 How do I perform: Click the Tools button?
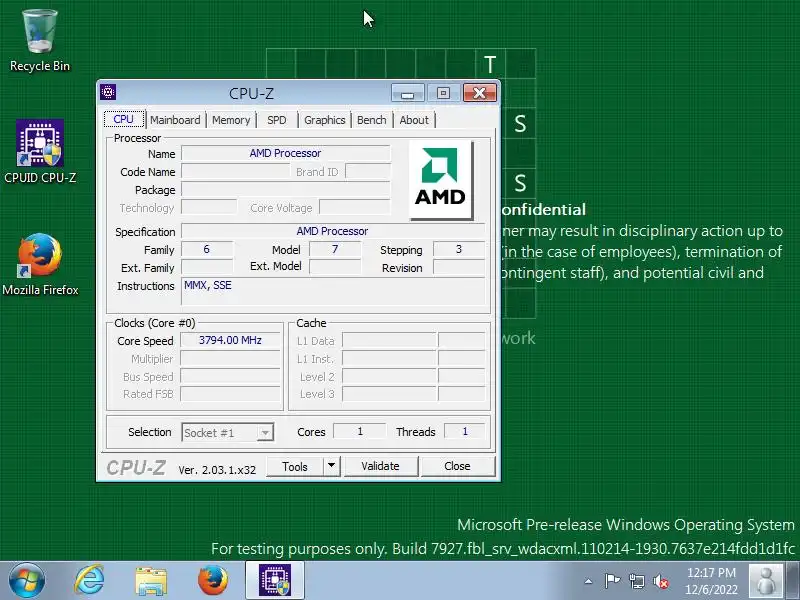coord(294,467)
